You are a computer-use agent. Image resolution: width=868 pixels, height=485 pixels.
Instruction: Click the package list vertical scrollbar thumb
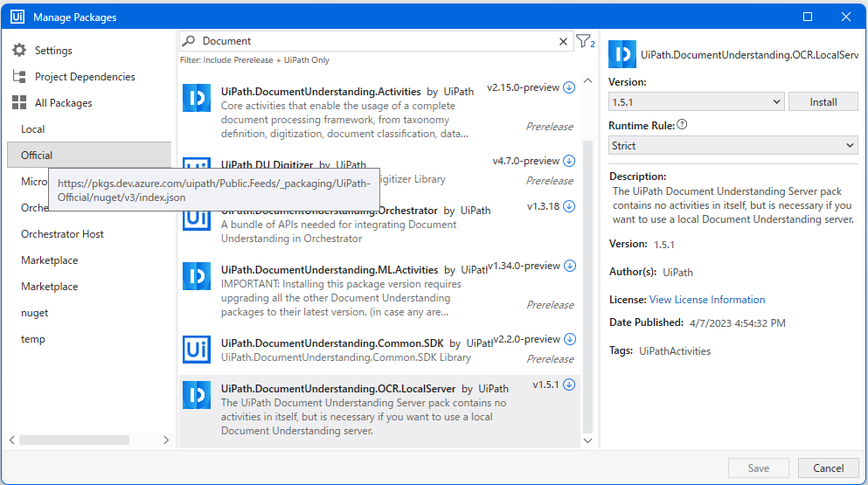(588, 287)
